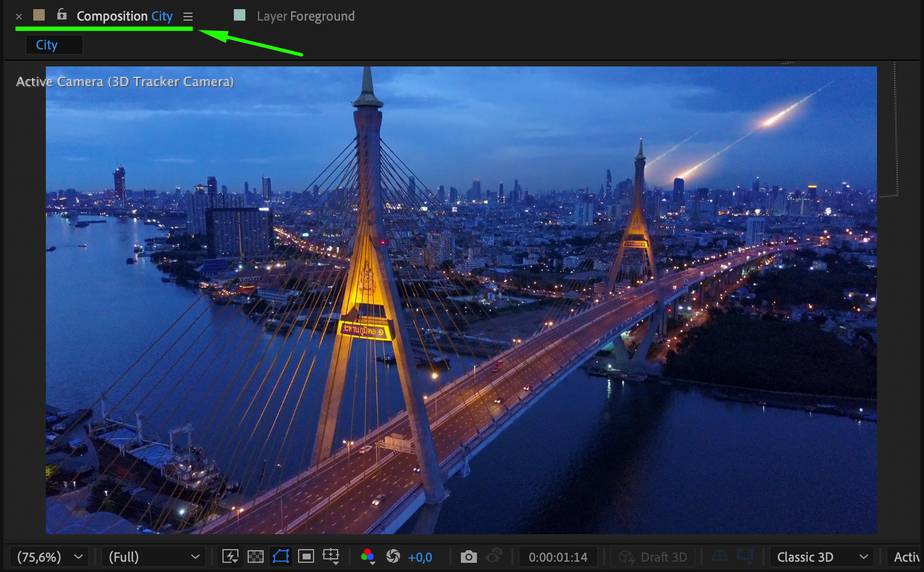Click the preview timecode 0:00:01:14
This screenshot has height=572, width=924.
coord(558,557)
